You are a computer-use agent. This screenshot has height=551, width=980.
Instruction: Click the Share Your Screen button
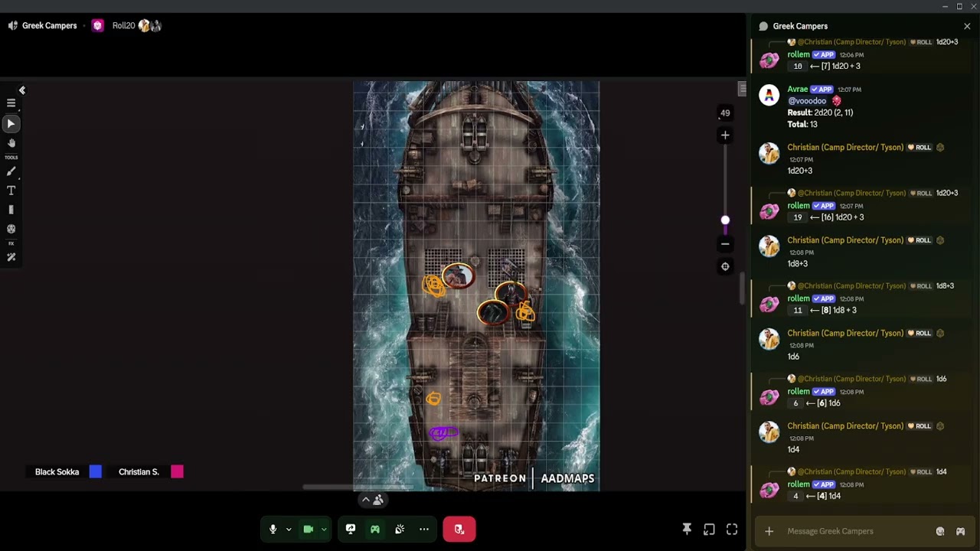tap(351, 529)
